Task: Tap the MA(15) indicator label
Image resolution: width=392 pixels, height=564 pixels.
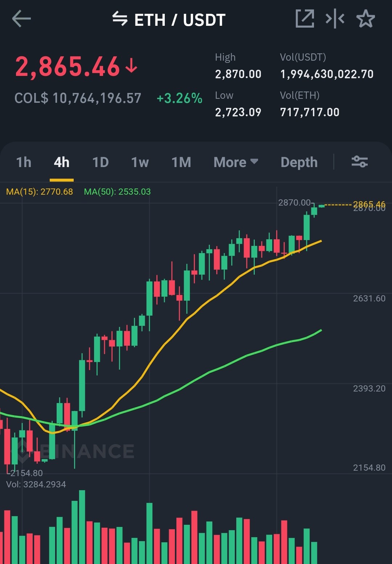Action: [40, 192]
